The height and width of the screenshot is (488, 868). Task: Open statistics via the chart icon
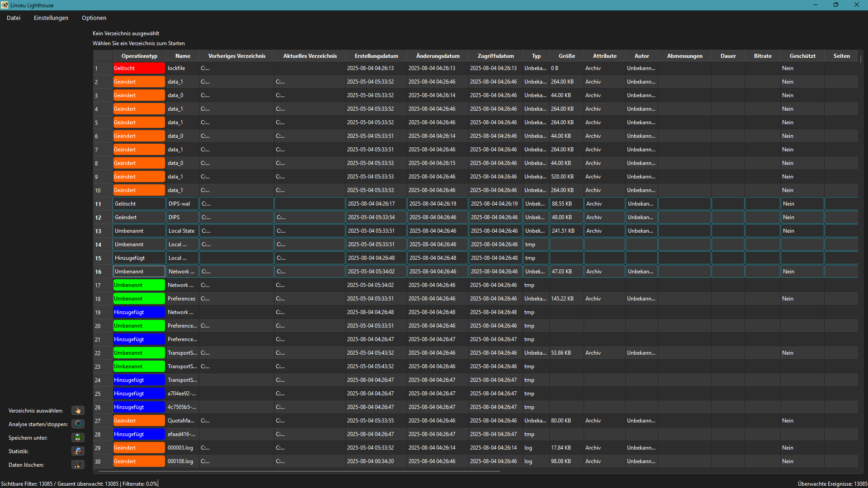coord(78,451)
